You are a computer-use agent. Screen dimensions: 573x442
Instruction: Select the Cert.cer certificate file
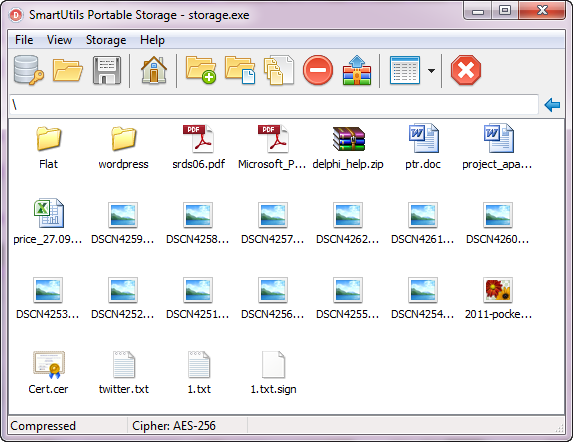48,373
